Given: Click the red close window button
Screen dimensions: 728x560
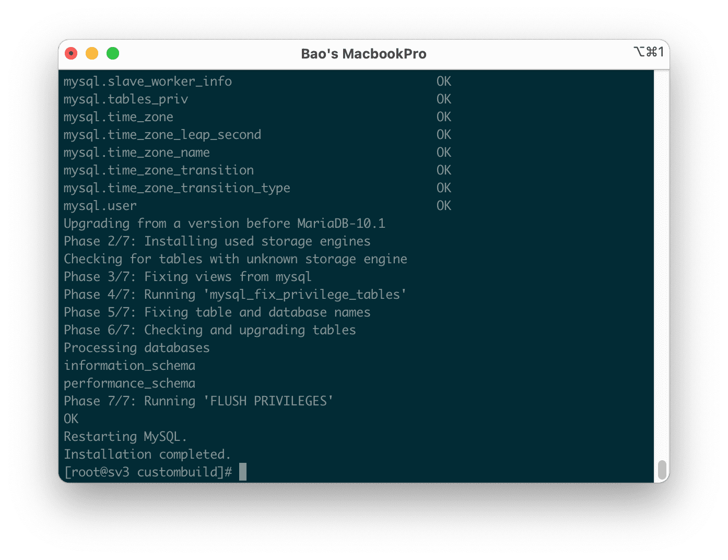Looking at the screenshot, I should coord(71,53).
